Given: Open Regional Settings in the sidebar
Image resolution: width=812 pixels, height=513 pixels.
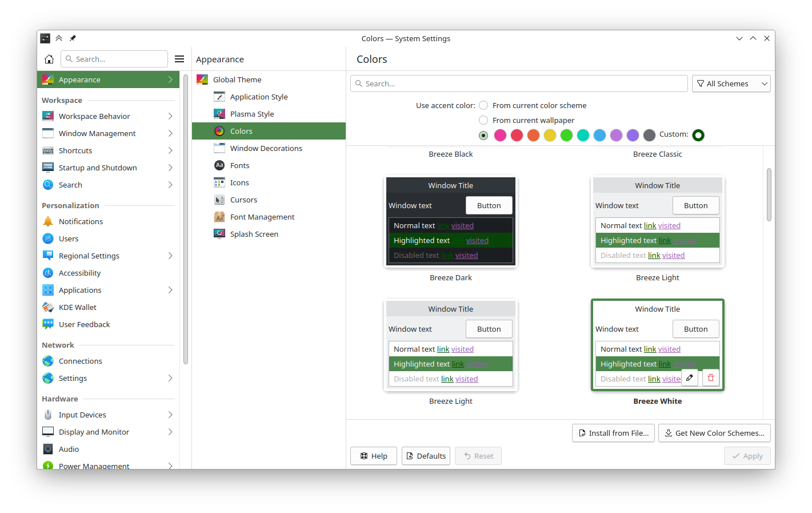Looking at the screenshot, I should [x=108, y=256].
